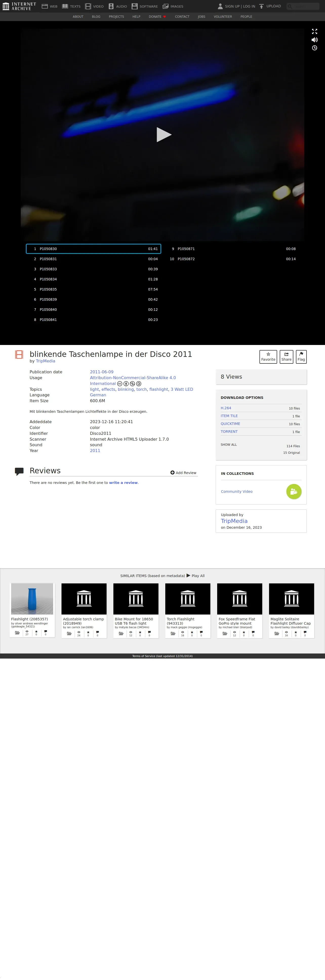
Task: Click the user profile icon
Action: coord(220,6)
